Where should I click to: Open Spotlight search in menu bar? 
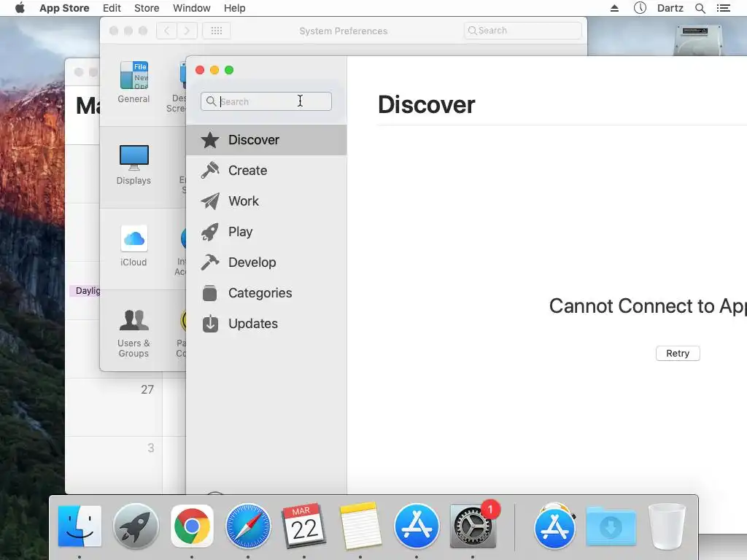click(x=700, y=8)
